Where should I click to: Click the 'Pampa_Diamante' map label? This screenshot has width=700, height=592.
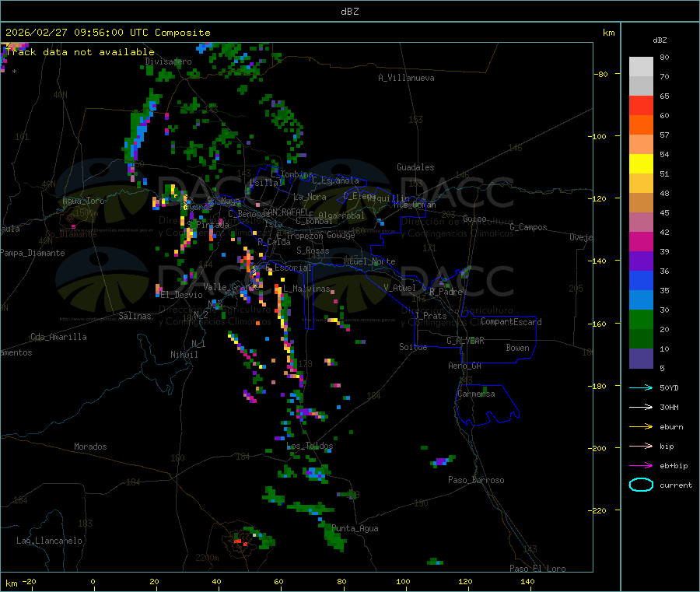pos(33,253)
